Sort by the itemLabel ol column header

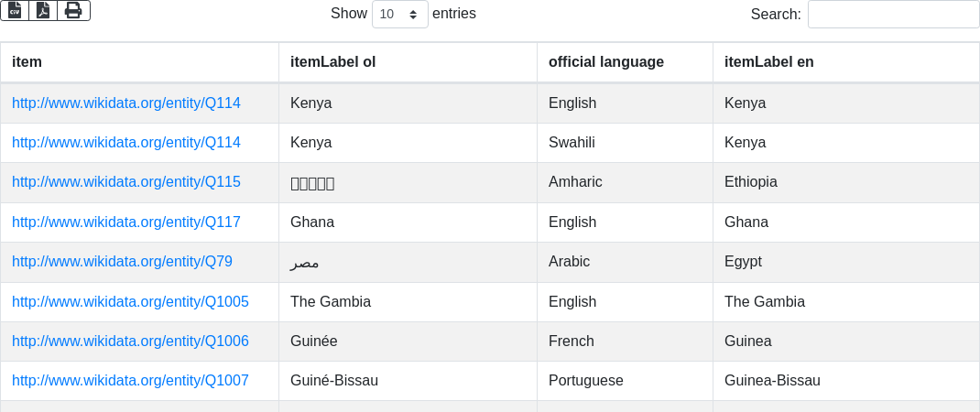point(332,62)
